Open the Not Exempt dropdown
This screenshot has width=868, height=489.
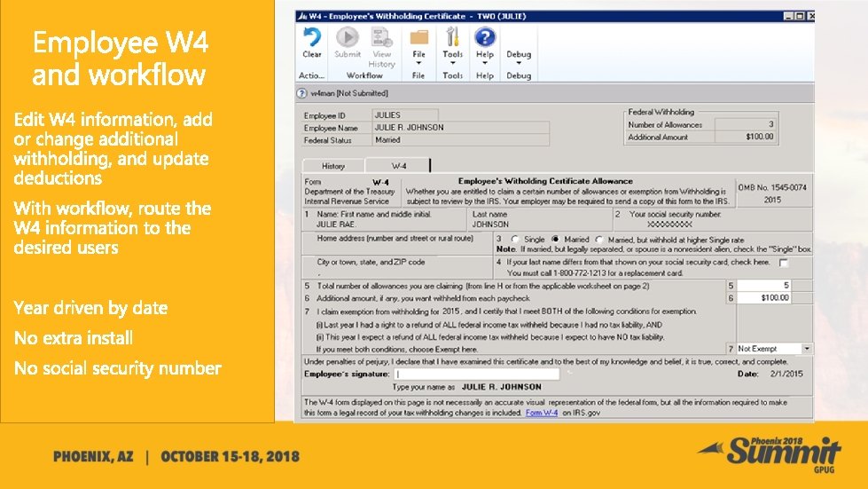pyautogui.click(x=807, y=349)
